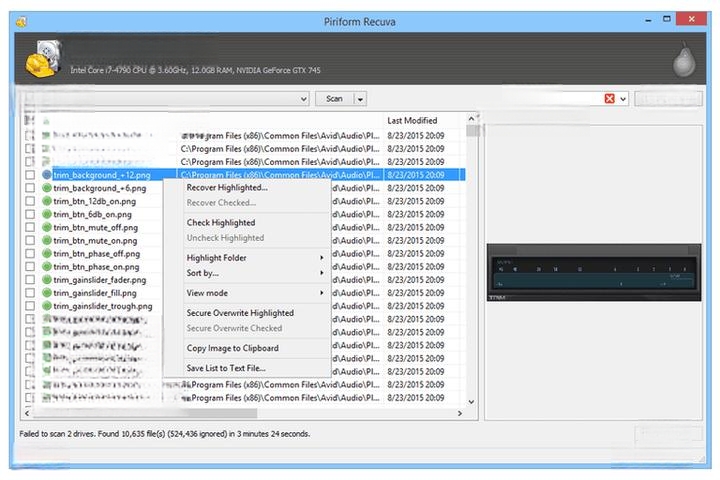Mark checkbox for trim_gainslider_trough.png
The image size is (720, 480).
coord(30,306)
